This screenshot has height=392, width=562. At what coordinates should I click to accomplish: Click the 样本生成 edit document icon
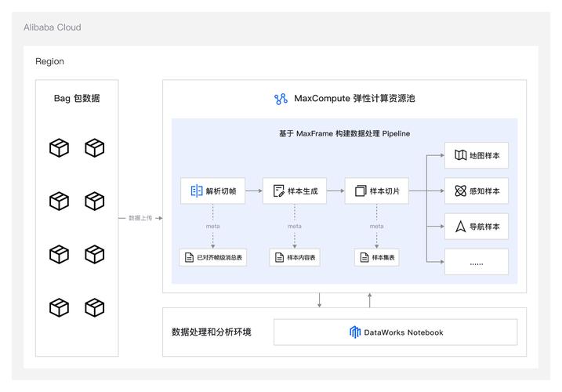coord(278,191)
